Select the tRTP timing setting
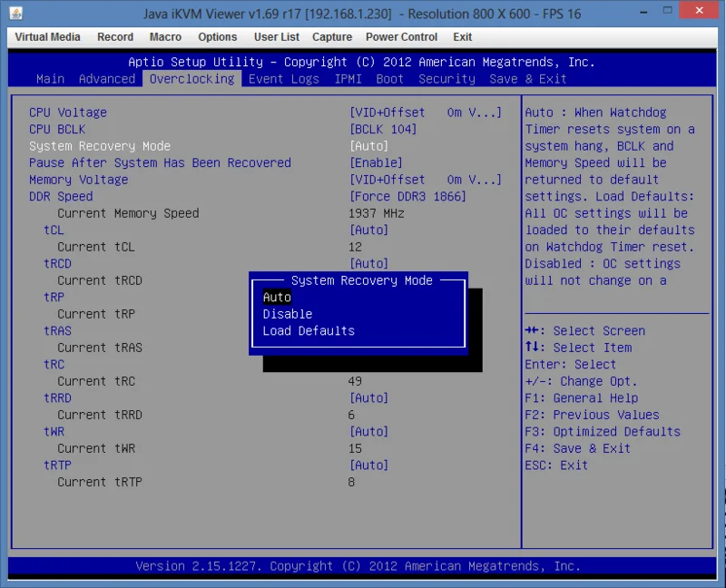The width and height of the screenshot is (726, 588). pyautogui.click(x=57, y=465)
